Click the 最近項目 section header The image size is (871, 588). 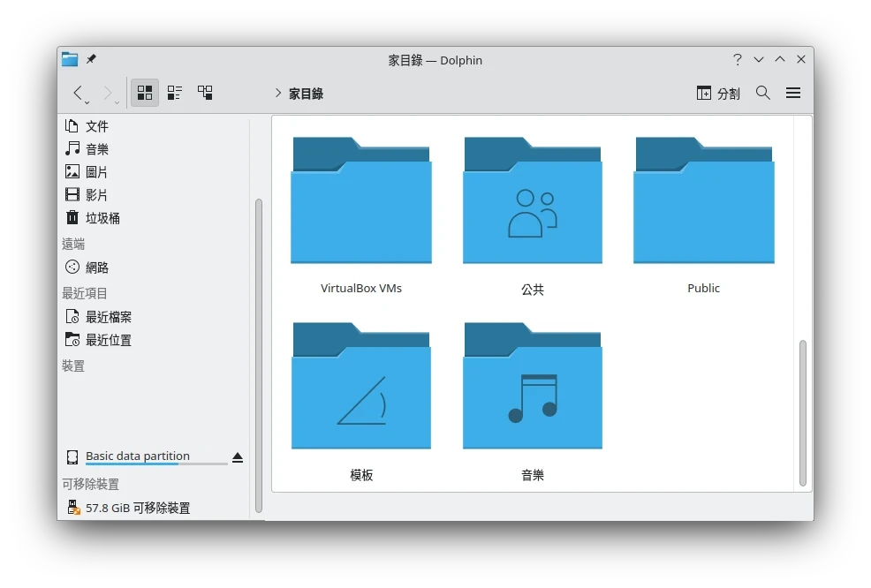tap(85, 293)
